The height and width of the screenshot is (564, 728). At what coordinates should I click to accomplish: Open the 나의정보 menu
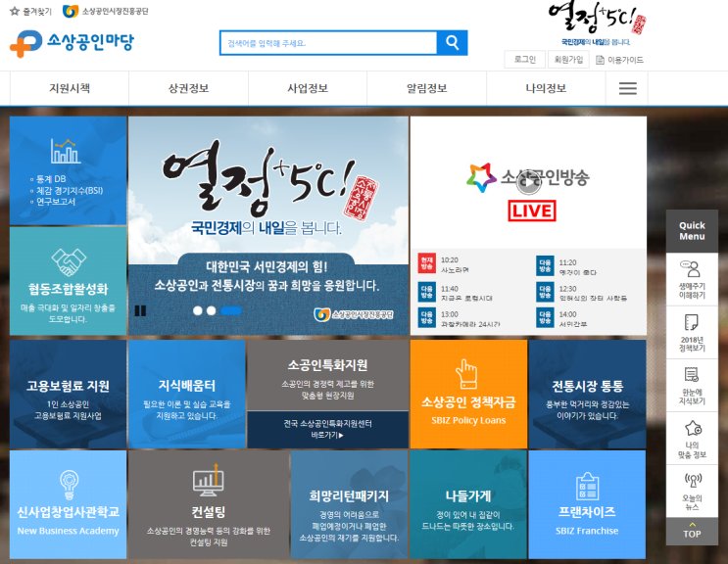pyautogui.click(x=546, y=88)
